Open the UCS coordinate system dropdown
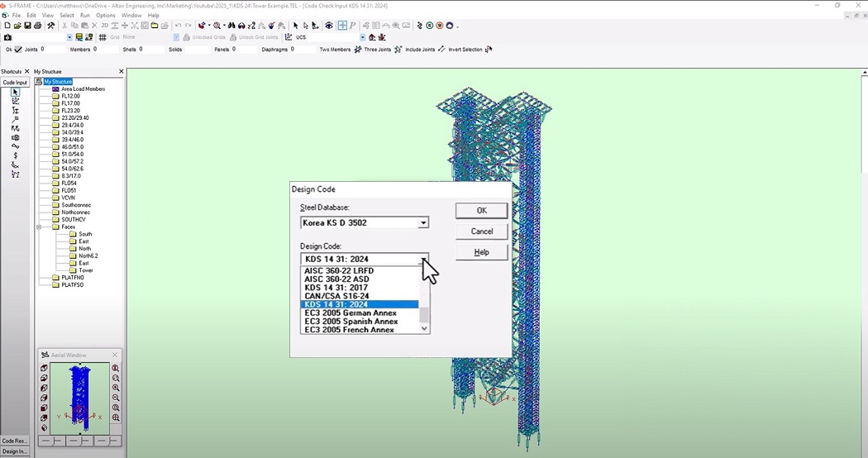868x458 pixels. tap(362, 37)
